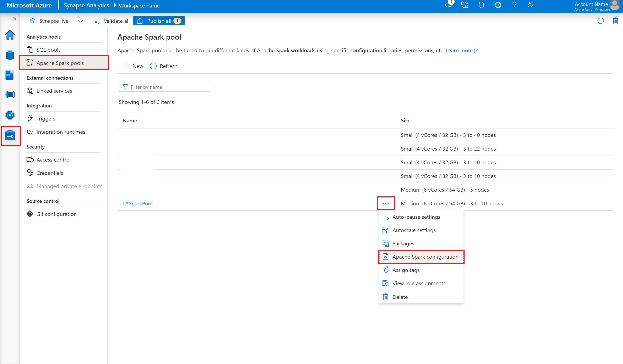Screen dimensions: 623x364
Task: Select Apache Spark configuration from context menu
Action: click(426, 257)
